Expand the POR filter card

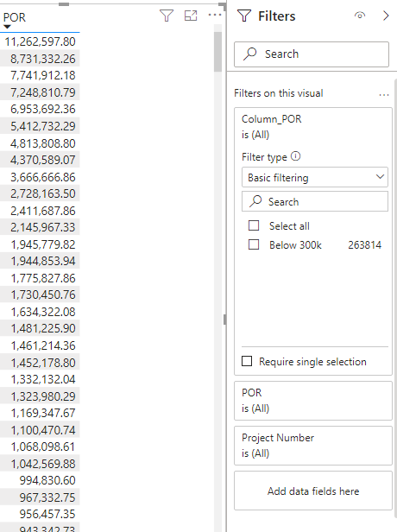313,401
